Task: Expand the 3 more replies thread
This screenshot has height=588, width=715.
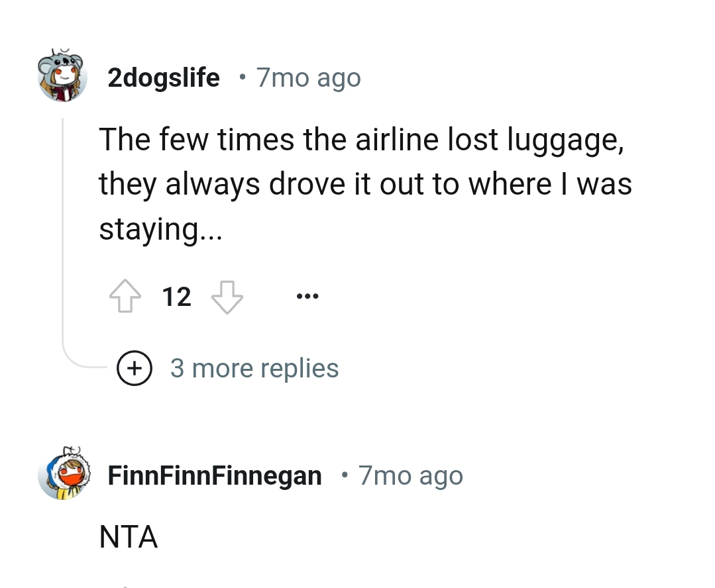Action: pos(255,368)
